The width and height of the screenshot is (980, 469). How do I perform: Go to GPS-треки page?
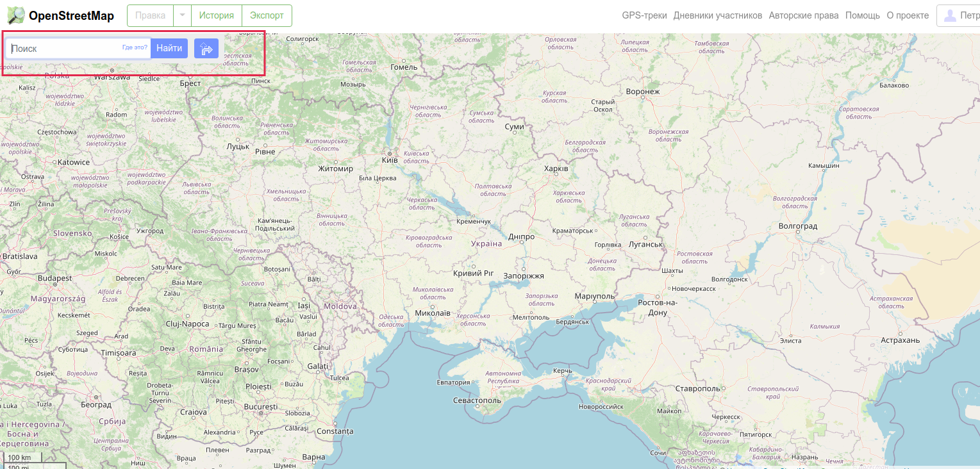tap(644, 16)
